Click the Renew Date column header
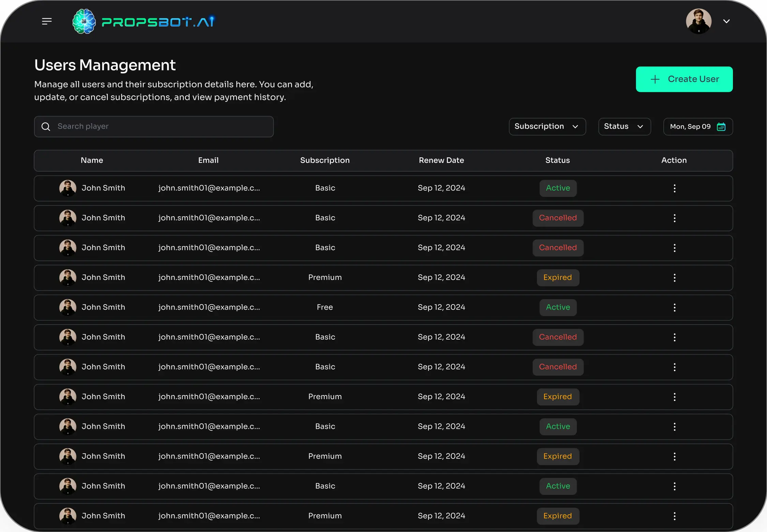The height and width of the screenshot is (532, 767). pyautogui.click(x=441, y=160)
